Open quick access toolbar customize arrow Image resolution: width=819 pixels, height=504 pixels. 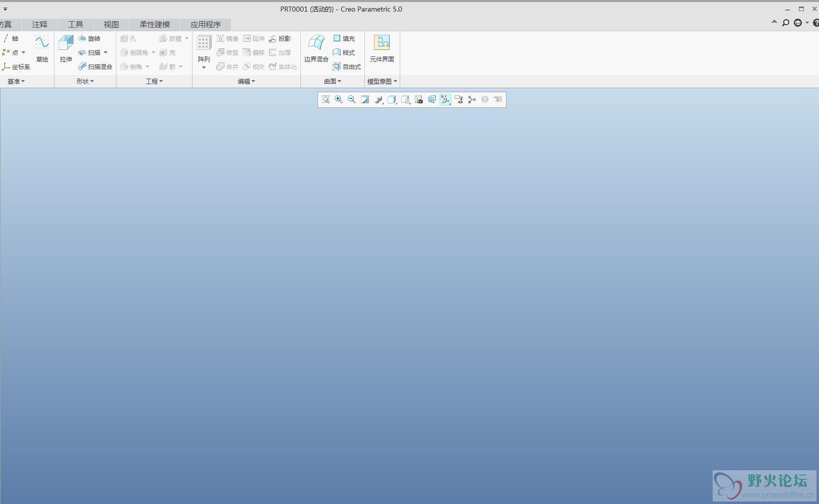[x=5, y=9]
